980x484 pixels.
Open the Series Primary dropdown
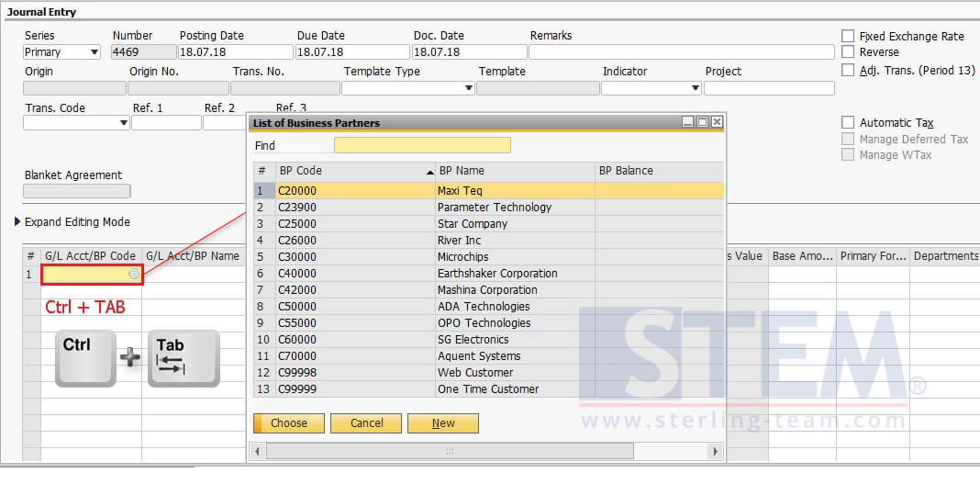click(95, 52)
